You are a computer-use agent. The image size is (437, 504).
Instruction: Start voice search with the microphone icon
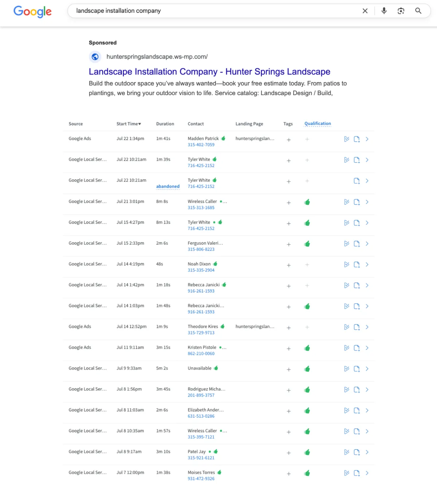[384, 11]
